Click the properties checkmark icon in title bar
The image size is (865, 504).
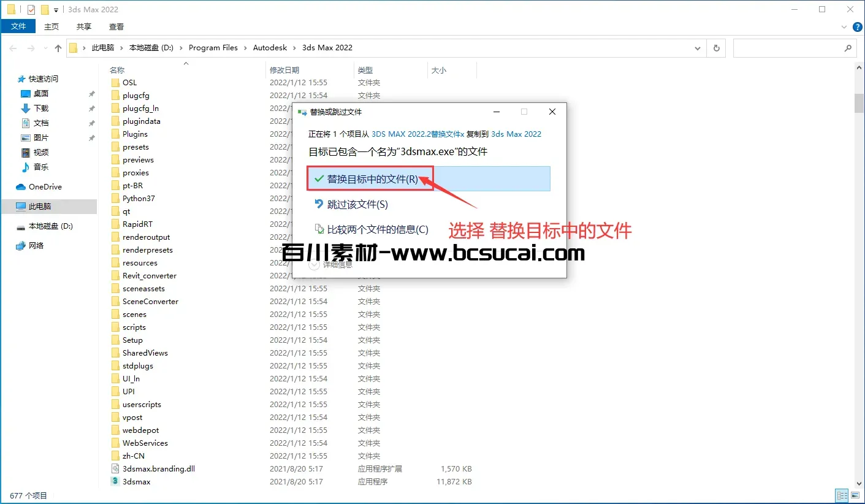[31, 10]
